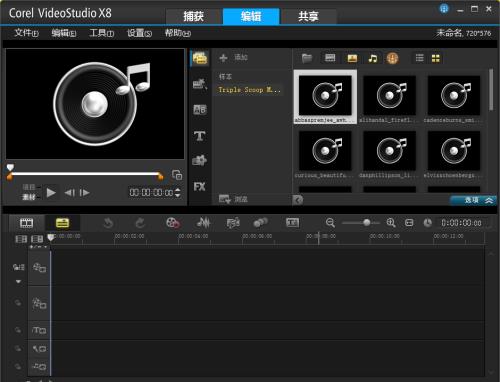Open the Tools menu

click(101, 33)
